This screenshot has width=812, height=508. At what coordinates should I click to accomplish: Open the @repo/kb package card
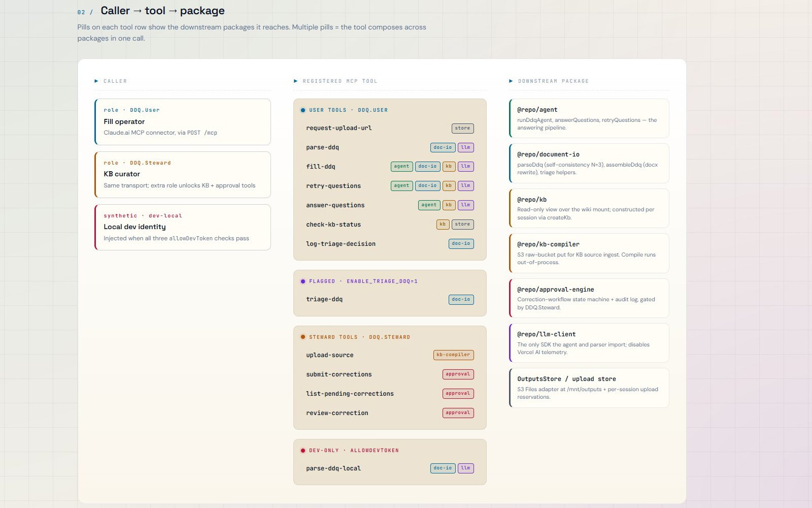[x=589, y=208]
